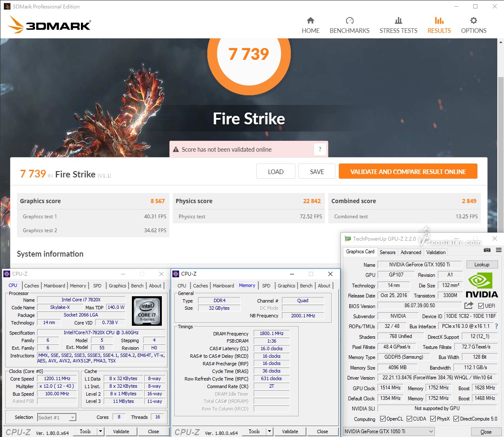The width and height of the screenshot is (504, 437).
Task: Click the CPU-Z app icon in Memory window
Action: [176, 274]
